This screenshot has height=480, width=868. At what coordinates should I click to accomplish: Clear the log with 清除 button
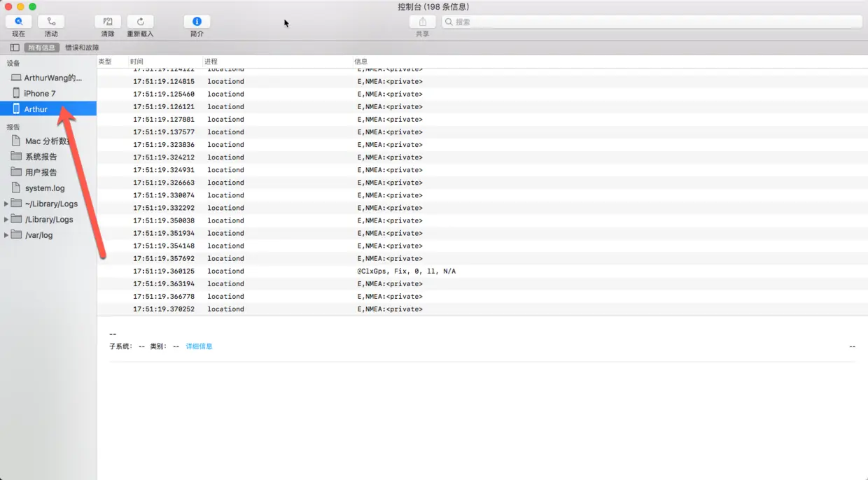coord(108,22)
